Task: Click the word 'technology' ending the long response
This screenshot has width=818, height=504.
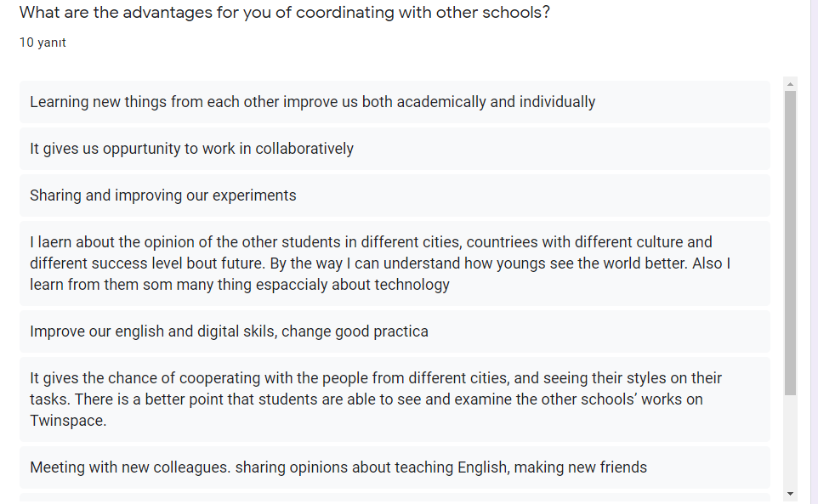Action: click(411, 285)
